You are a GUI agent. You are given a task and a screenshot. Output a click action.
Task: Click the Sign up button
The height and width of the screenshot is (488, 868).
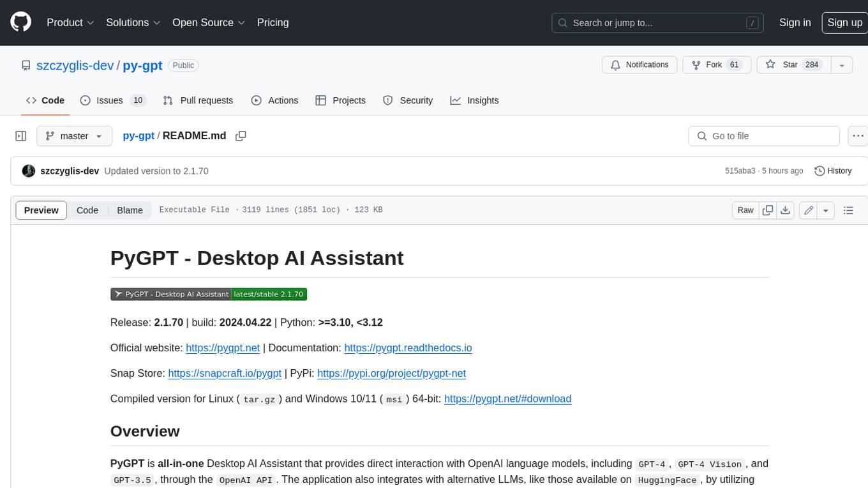point(844,22)
